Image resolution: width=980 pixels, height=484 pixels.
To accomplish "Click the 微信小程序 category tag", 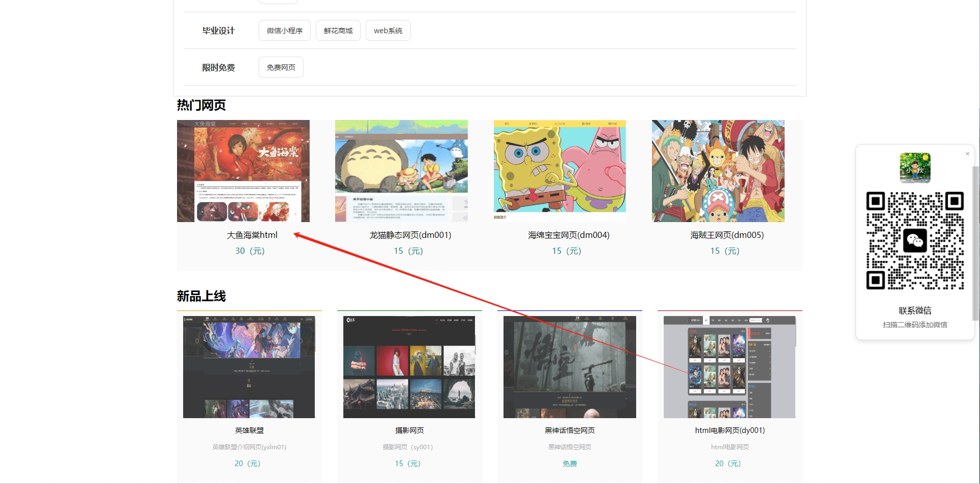I will (285, 31).
